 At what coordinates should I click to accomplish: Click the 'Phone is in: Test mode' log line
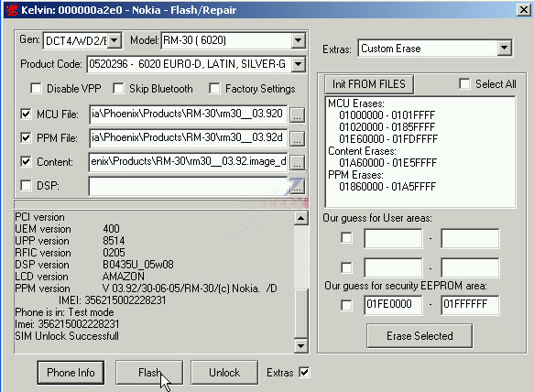click(64, 312)
